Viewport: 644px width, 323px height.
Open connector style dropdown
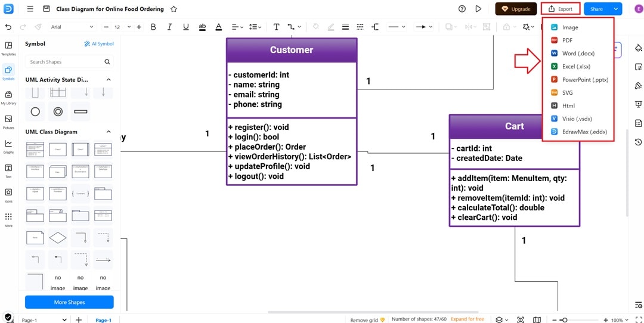pos(294,27)
